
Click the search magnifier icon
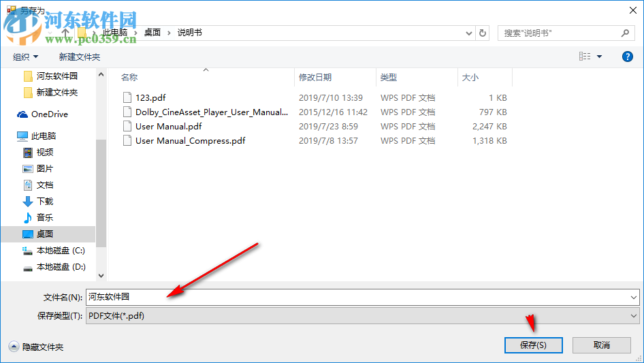pos(625,33)
